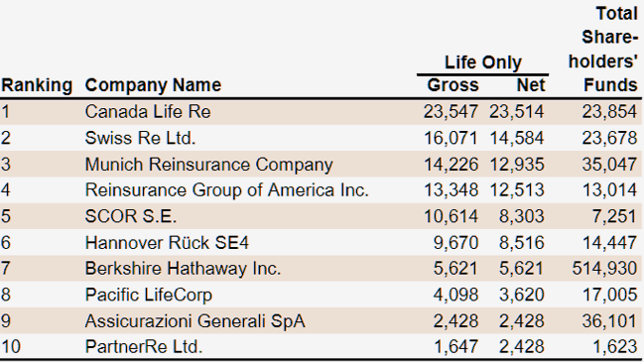The image size is (644, 362).
Task: Click the 514,930 shareholders' funds value
Action: click(604, 269)
